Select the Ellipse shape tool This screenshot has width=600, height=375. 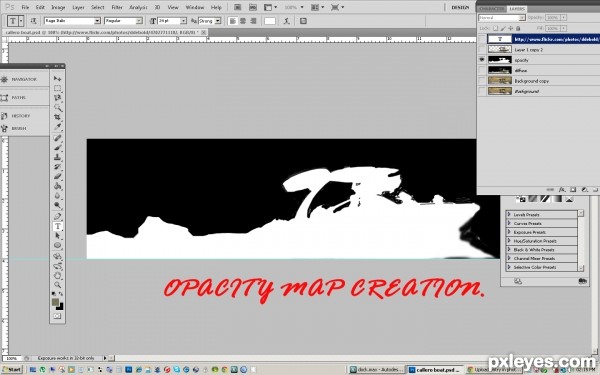coord(57,245)
